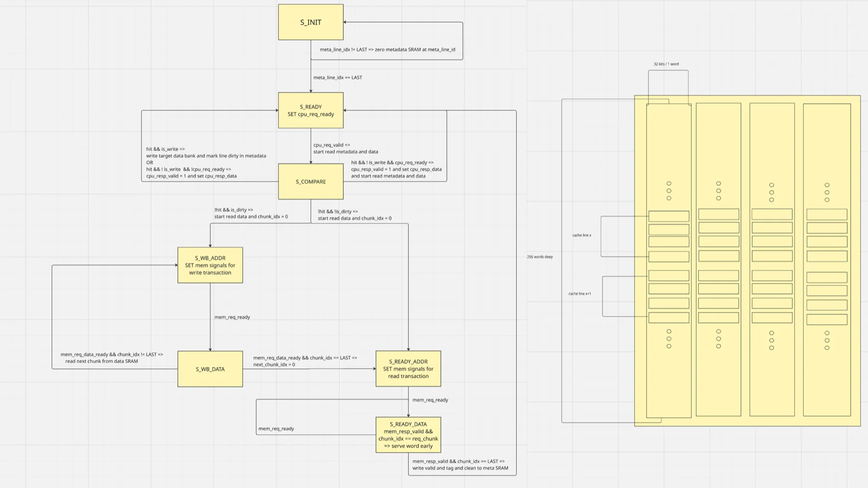The width and height of the screenshot is (868, 488).
Task: Select the 'cache line x+1' label
Action: 580,293
